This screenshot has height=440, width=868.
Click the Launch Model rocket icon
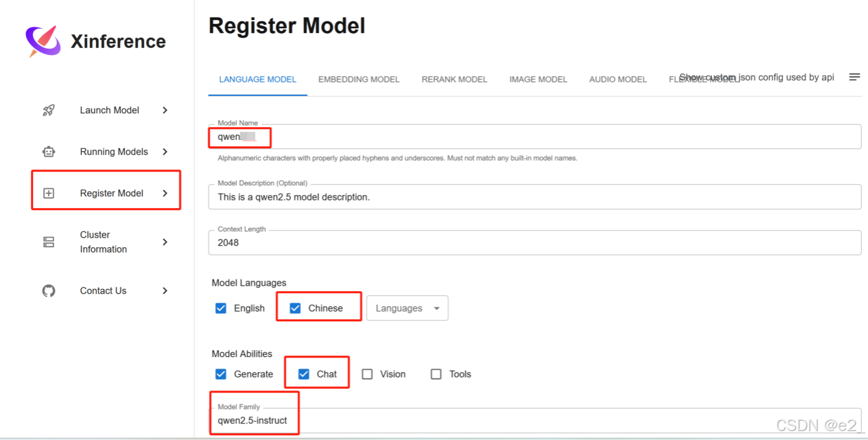49,111
